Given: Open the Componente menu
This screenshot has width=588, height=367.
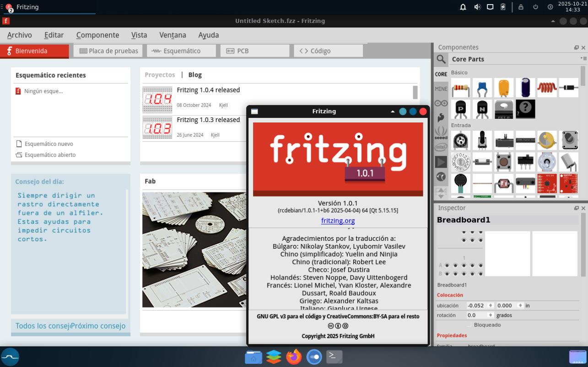Looking at the screenshot, I should (97, 35).
